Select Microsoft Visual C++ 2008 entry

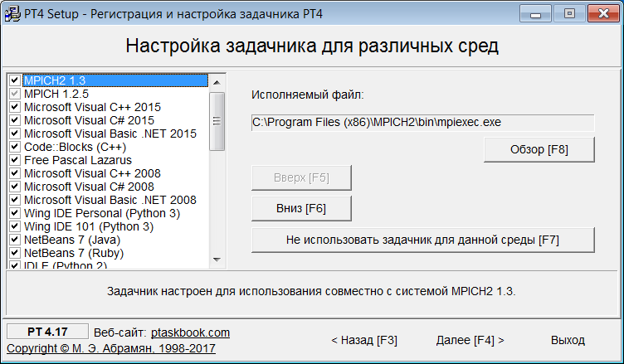(x=92, y=173)
